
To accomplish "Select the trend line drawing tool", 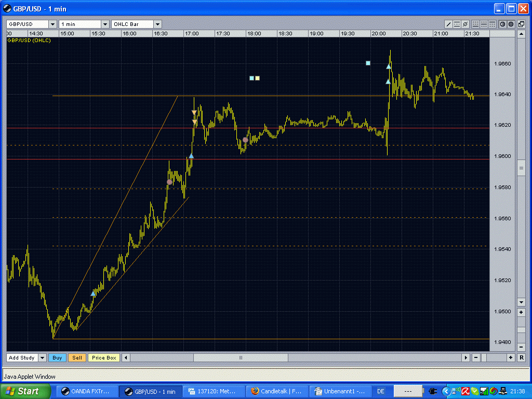I will pyautogui.click(x=449, y=24).
